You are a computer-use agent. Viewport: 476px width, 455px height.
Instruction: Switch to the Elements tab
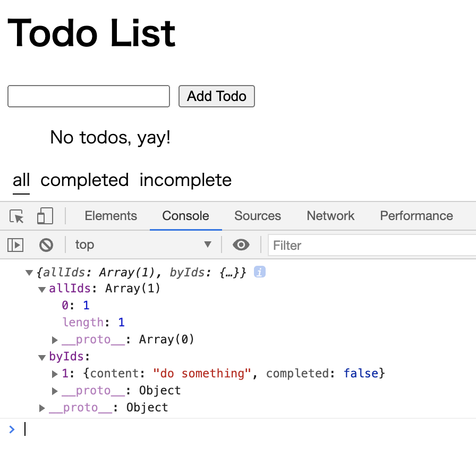(x=110, y=216)
